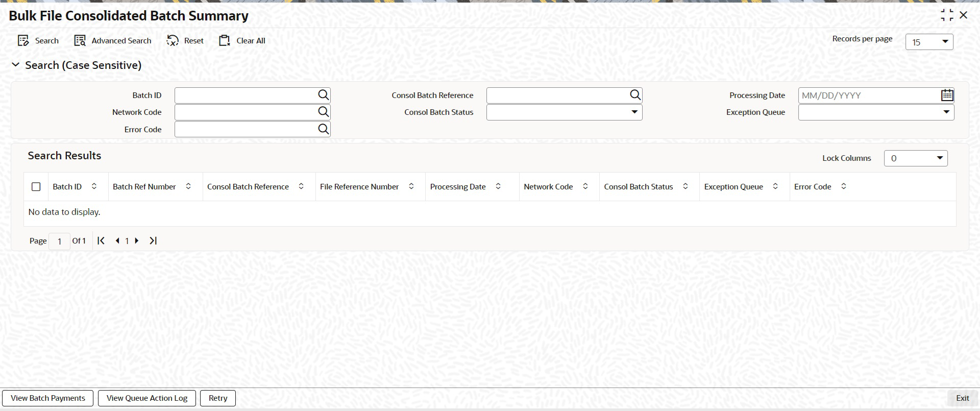Minimize the window with the collapse icon
Viewport: 980px width, 411px height.
click(947, 15)
